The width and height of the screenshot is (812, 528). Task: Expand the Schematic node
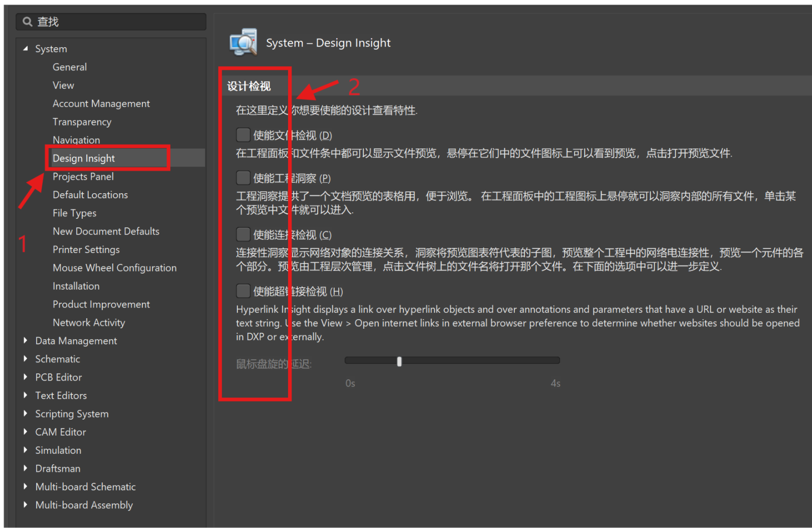[26, 359]
